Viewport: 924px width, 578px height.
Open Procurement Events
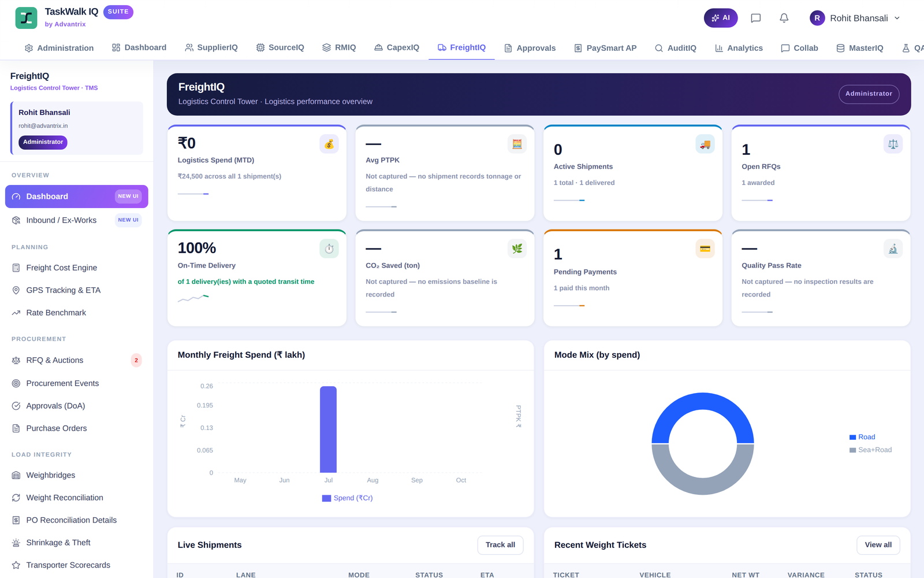pos(77,383)
